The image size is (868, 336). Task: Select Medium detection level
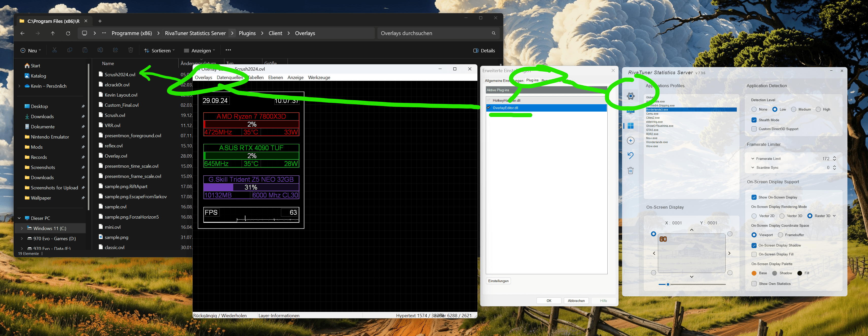(x=794, y=109)
